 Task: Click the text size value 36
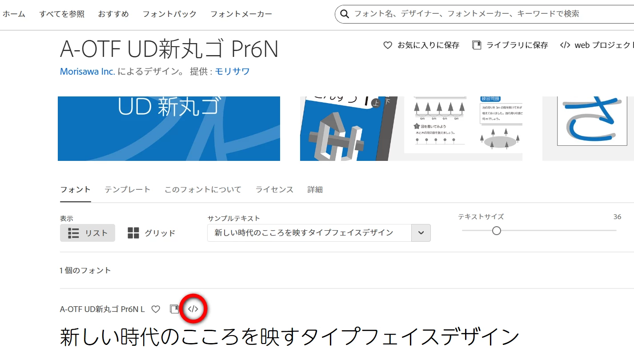click(x=617, y=217)
